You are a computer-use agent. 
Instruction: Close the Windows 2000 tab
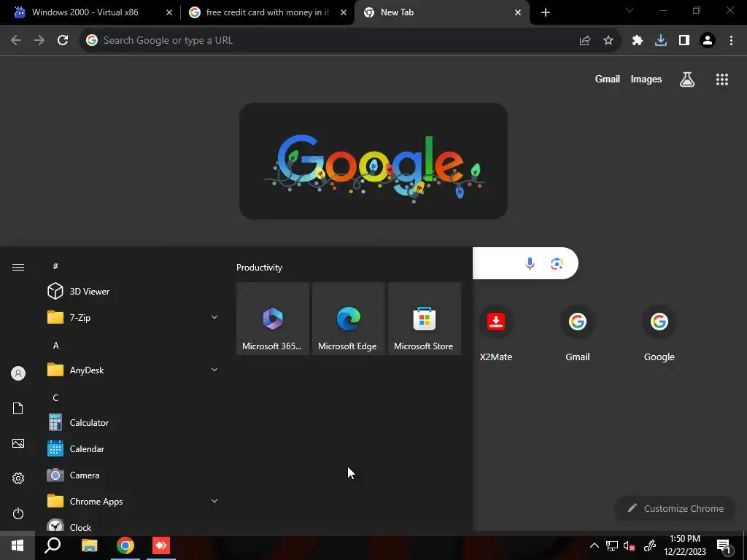click(169, 13)
